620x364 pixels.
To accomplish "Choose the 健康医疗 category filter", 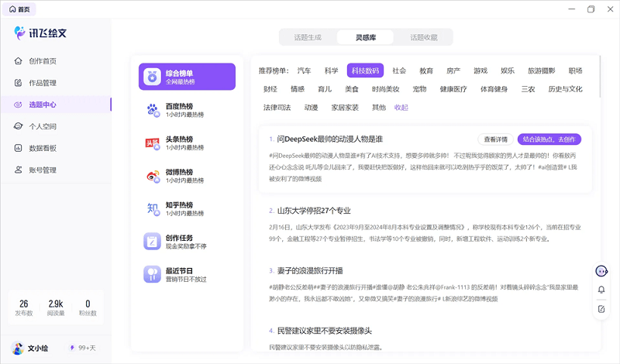I will coord(453,89).
